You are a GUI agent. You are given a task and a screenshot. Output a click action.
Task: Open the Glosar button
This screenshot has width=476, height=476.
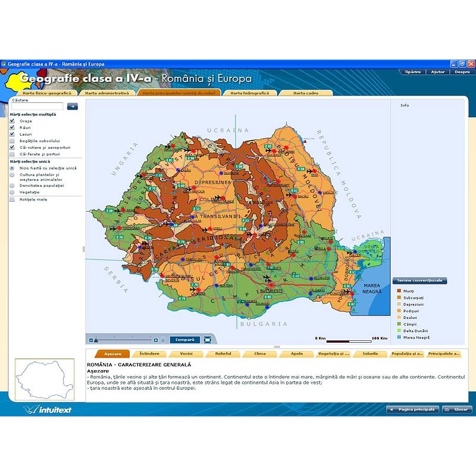point(457,409)
